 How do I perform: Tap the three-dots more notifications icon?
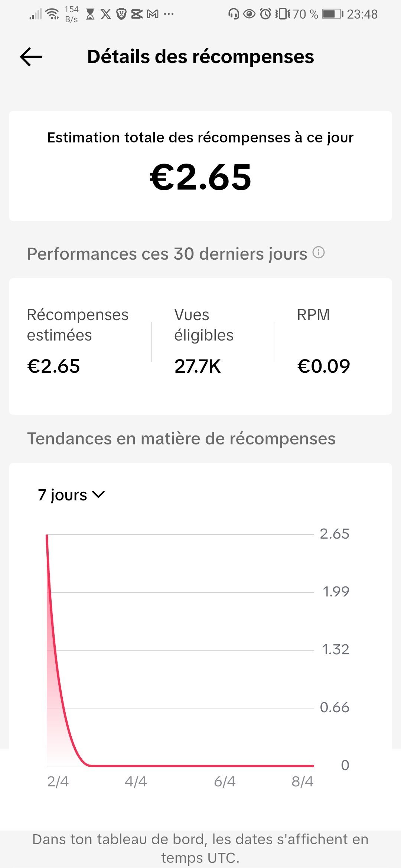(x=169, y=14)
